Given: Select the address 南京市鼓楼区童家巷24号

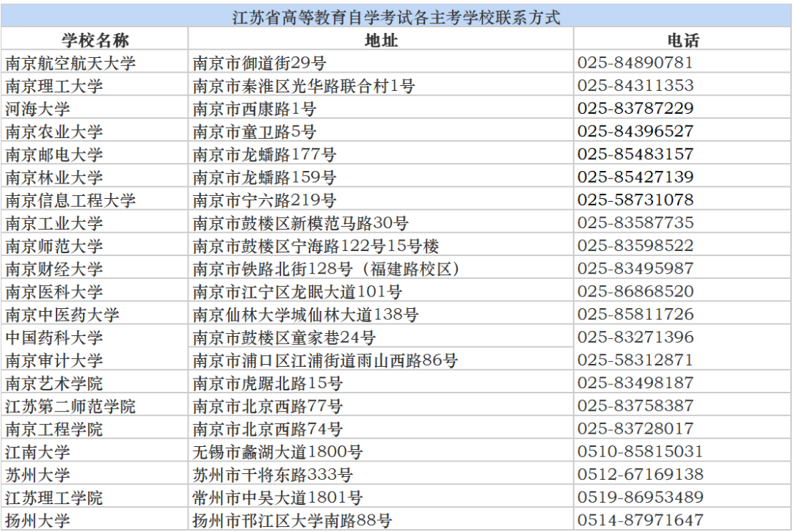Looking at the screenshot, I should pos(284,338).
